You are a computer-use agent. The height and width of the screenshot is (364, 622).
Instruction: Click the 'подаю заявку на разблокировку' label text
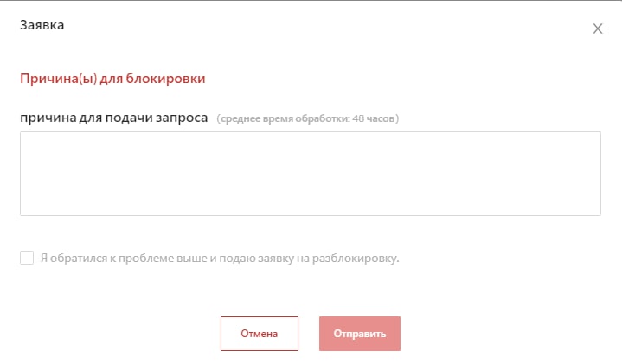point(309,259)
